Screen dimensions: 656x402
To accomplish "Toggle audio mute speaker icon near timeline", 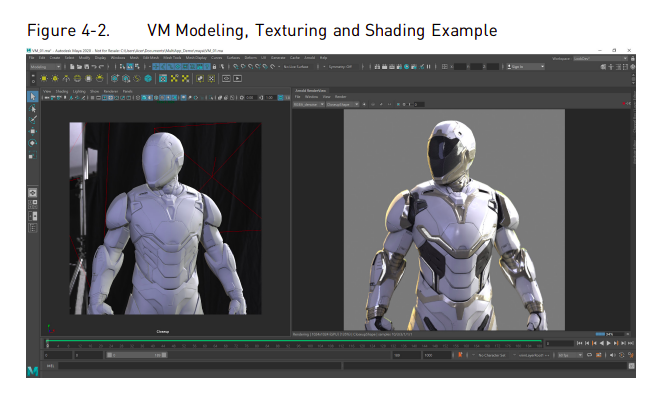I will tap(612, 355).
